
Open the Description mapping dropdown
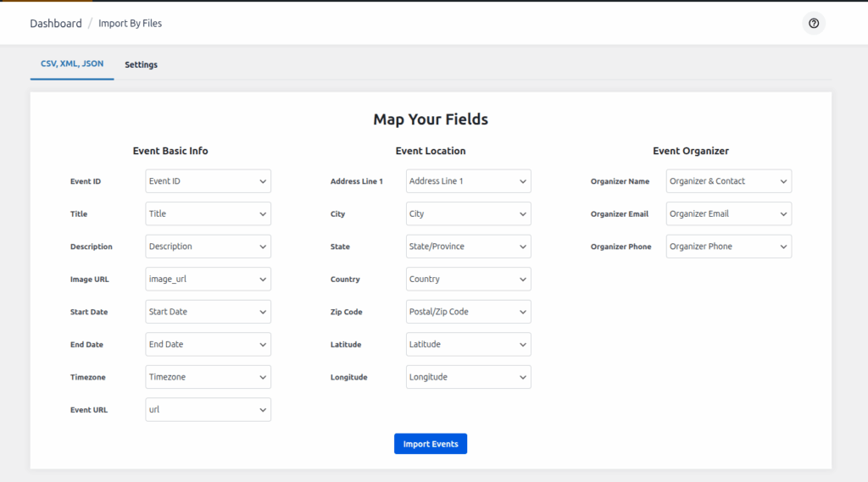point(209,247)
